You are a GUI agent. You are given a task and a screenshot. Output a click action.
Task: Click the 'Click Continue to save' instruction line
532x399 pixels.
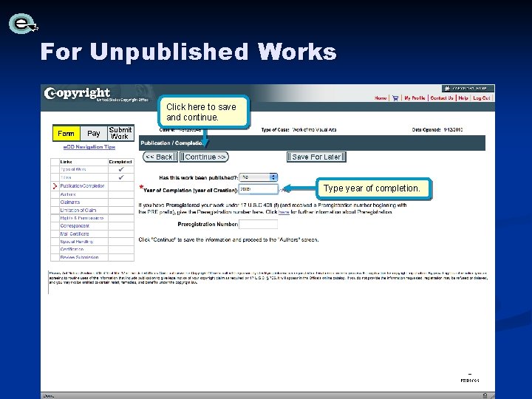[x=228, y=240]
